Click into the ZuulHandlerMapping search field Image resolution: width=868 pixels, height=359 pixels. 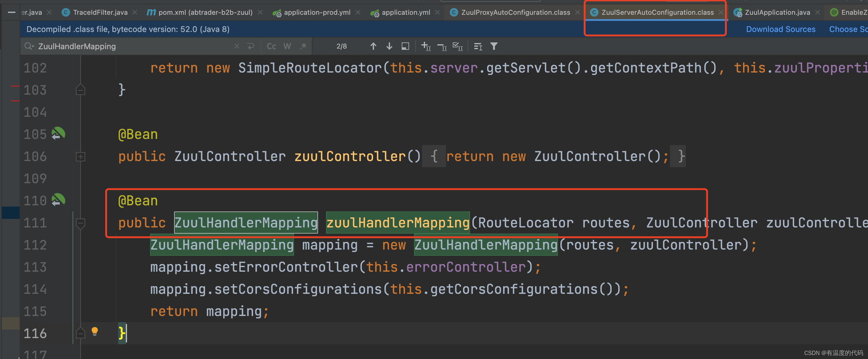tap(135, 46)
